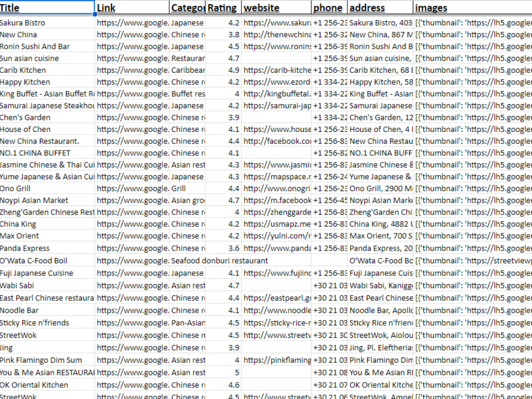532x399 pixels.
Task: Select the phone column header
Action: pos(329,7)
